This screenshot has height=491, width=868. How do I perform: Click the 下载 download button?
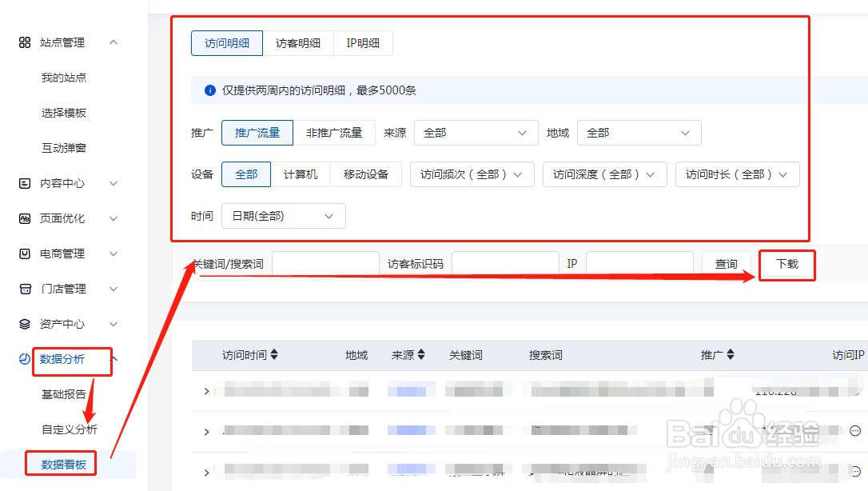pyautogui.click(x=786, y=262)
